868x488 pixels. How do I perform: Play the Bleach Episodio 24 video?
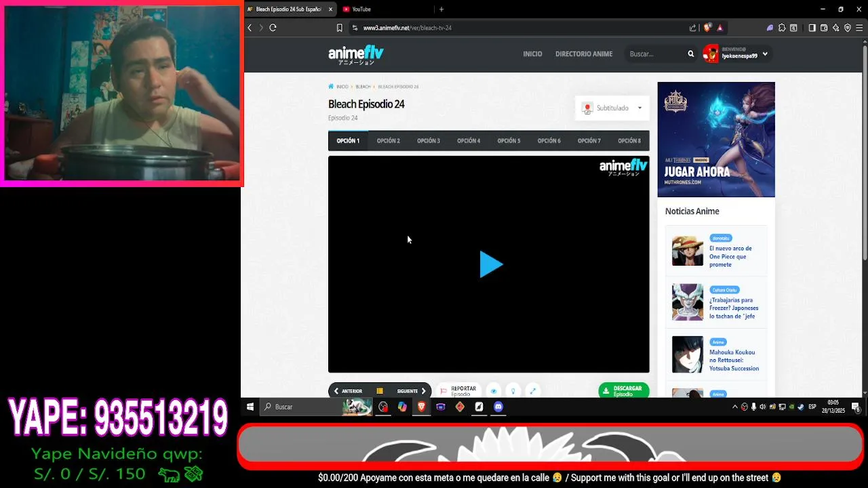pos(491,264)
